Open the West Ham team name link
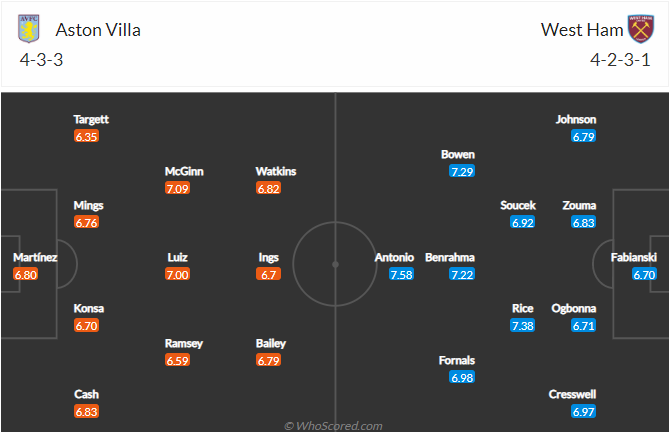The width and height of the screenshot is (669, 432). (582, 30)
